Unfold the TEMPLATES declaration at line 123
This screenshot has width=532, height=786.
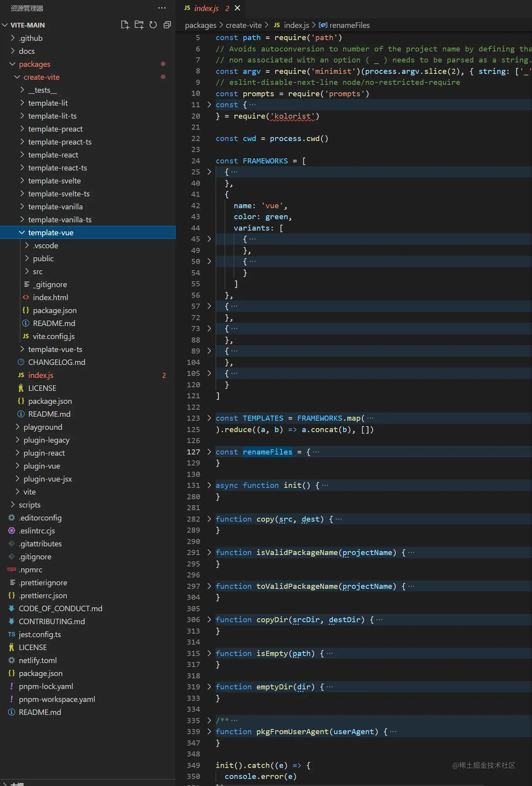[x=209, y=418]
